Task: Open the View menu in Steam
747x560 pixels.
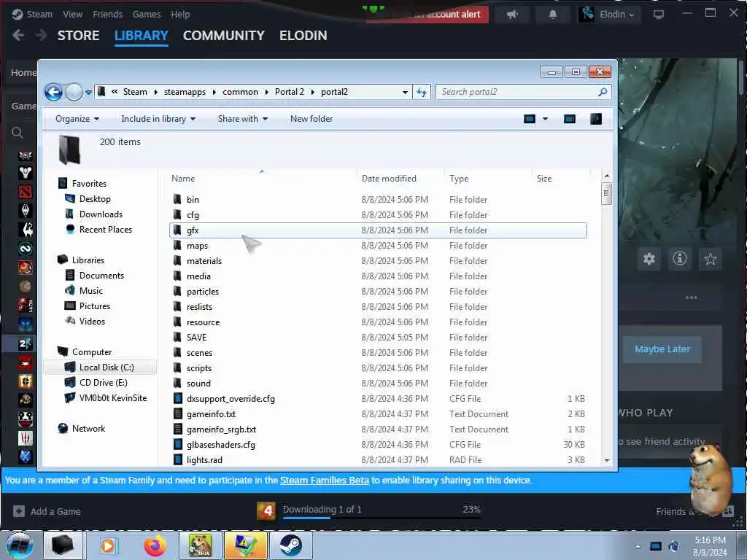Action: pos(72,15)
